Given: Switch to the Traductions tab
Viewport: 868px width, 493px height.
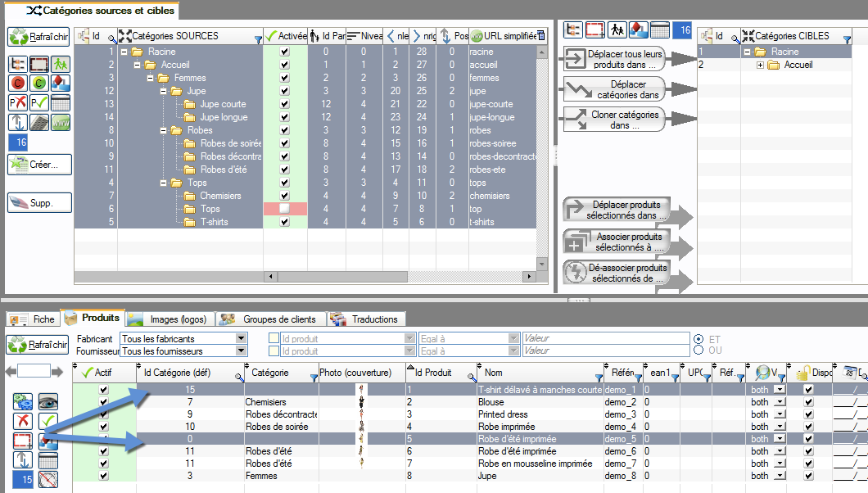Looking at the screenshot, I should 373,319.
